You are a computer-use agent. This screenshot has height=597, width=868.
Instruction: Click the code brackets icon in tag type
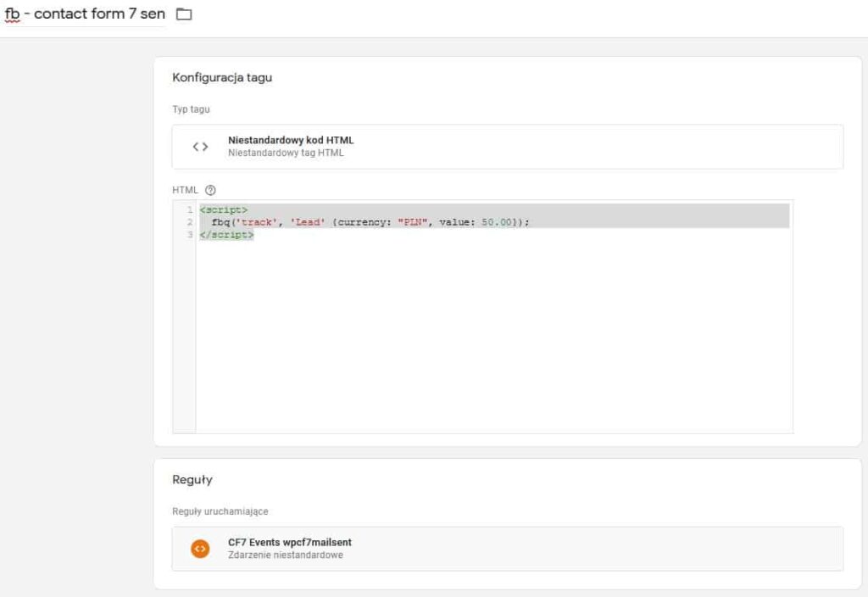click(200, 147)
